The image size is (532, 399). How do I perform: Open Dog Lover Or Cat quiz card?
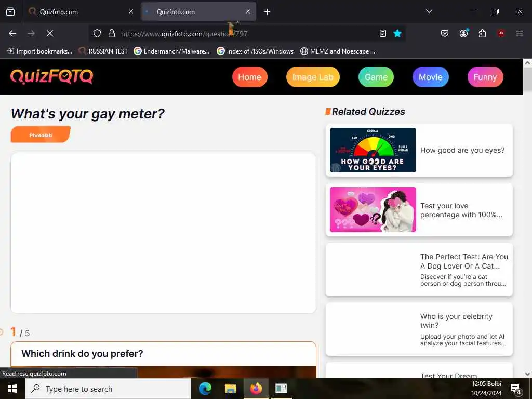tap(419, 270)
